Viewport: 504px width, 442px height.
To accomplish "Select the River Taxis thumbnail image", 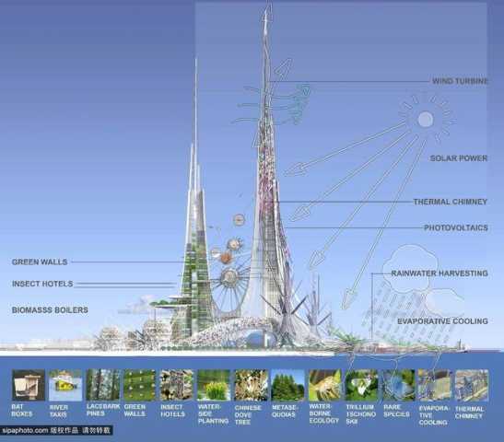I will click(x=65, y=385).
